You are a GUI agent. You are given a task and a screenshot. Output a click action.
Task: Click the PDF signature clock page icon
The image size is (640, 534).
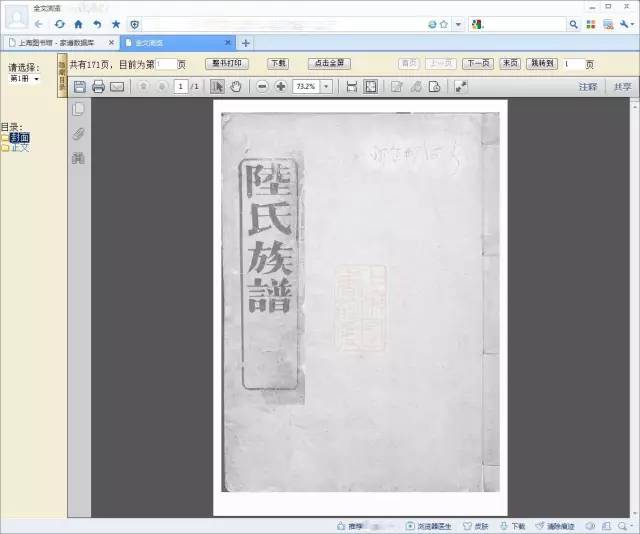(435, 87)
